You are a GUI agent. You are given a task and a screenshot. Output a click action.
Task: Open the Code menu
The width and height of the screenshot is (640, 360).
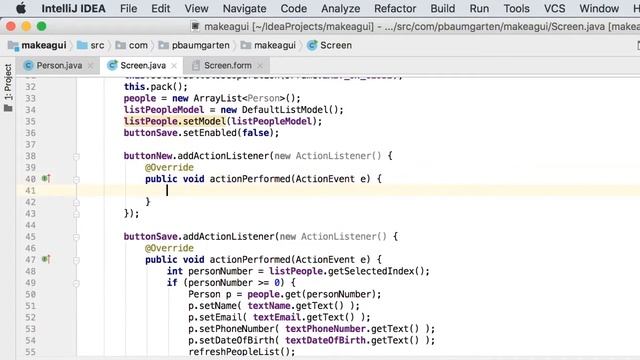coord(293,8)
